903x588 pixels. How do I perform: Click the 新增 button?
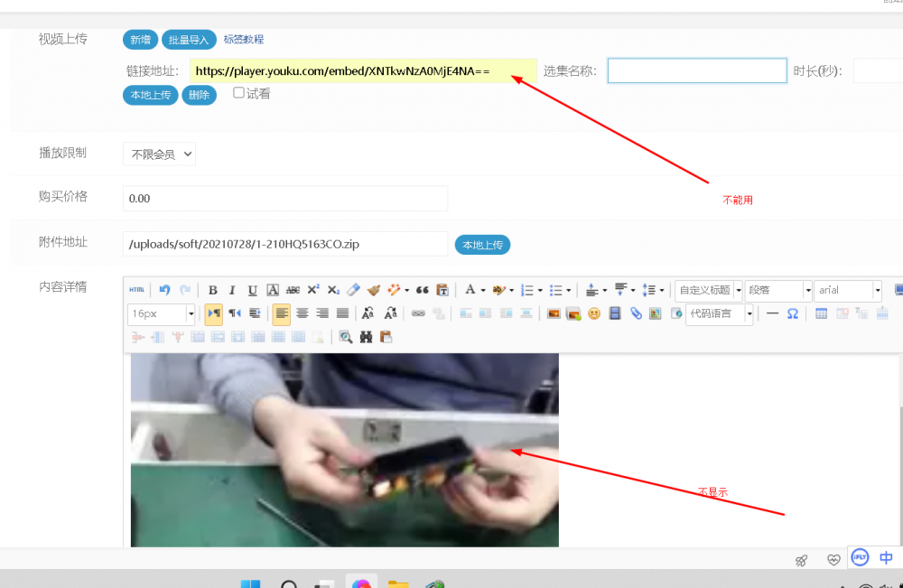point(140,40)
